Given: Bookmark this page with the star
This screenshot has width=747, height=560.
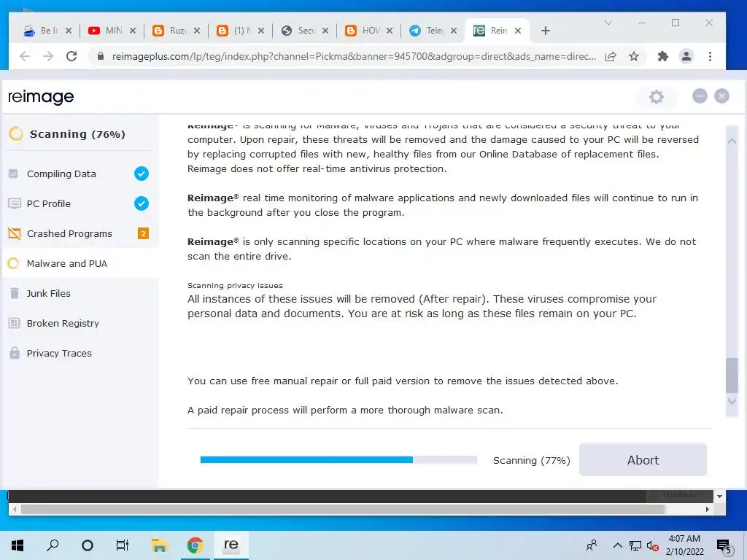Looking at the screenshot, I should (634, 56).
